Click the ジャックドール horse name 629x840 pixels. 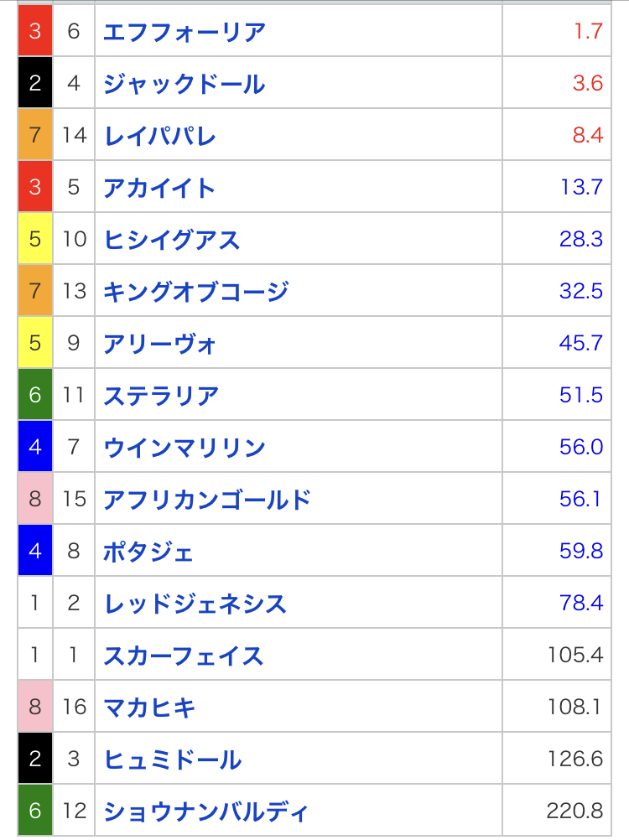click(x=185, y=84)
